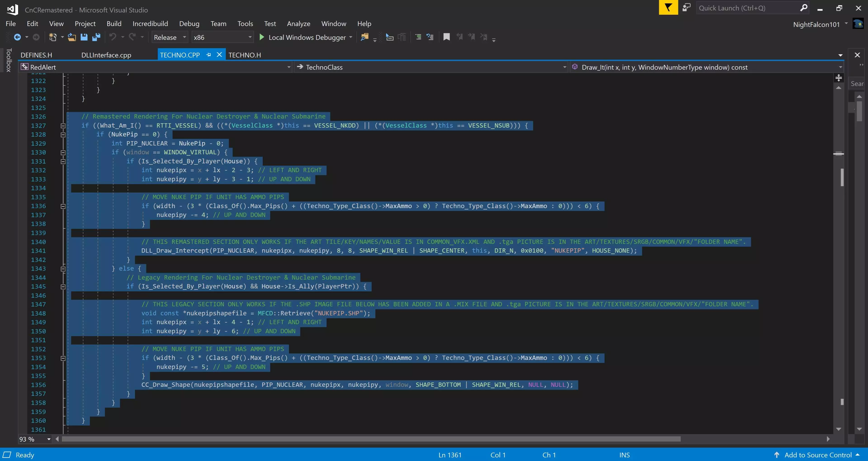
Task: Click the Save file icon
Action: [84, 37]
